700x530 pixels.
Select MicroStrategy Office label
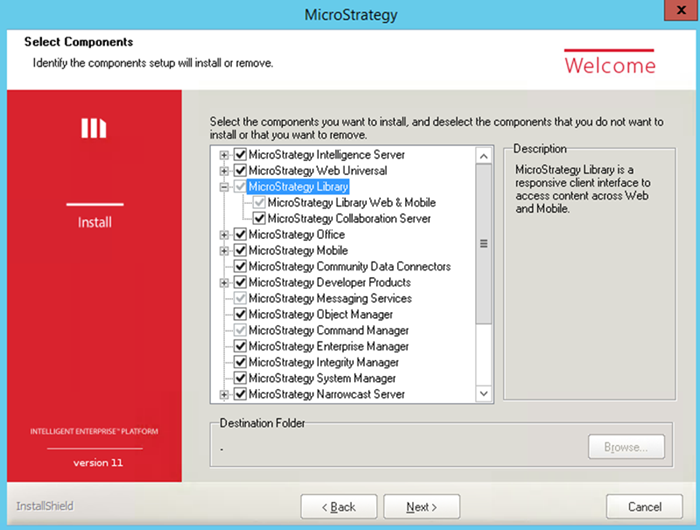point(296,235)
